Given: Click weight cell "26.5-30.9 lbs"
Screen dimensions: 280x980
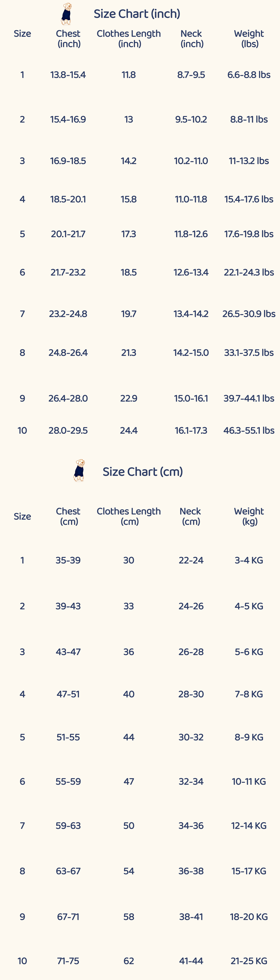Looking at the screenshot, I should (x=249, y=314).
